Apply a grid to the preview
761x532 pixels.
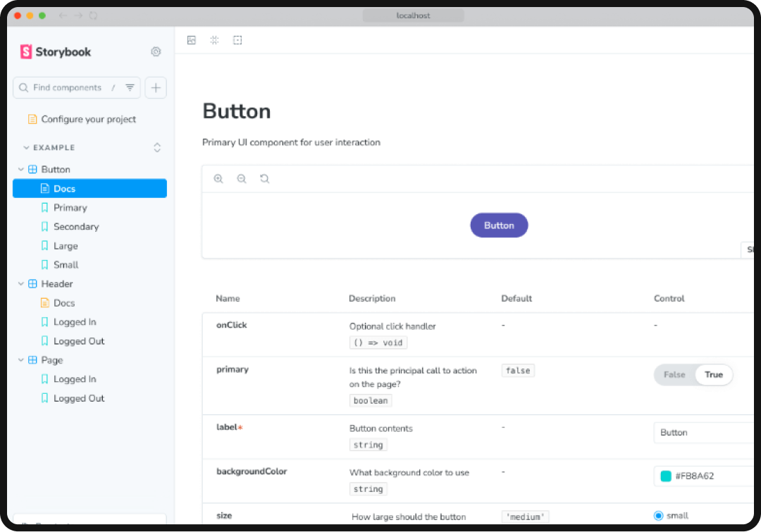point(214,40)
